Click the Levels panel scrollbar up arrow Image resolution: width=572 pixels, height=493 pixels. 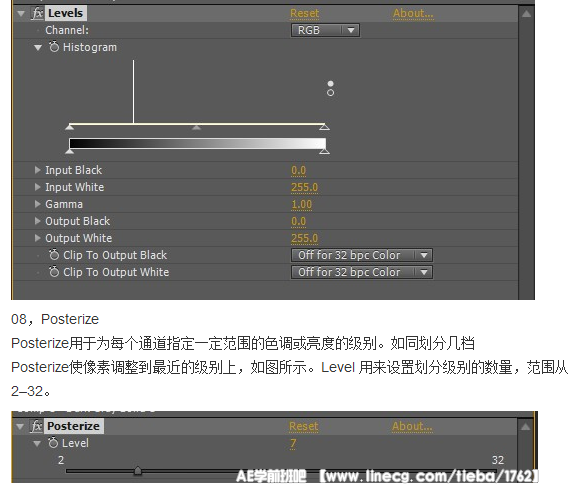pos(526,14)
